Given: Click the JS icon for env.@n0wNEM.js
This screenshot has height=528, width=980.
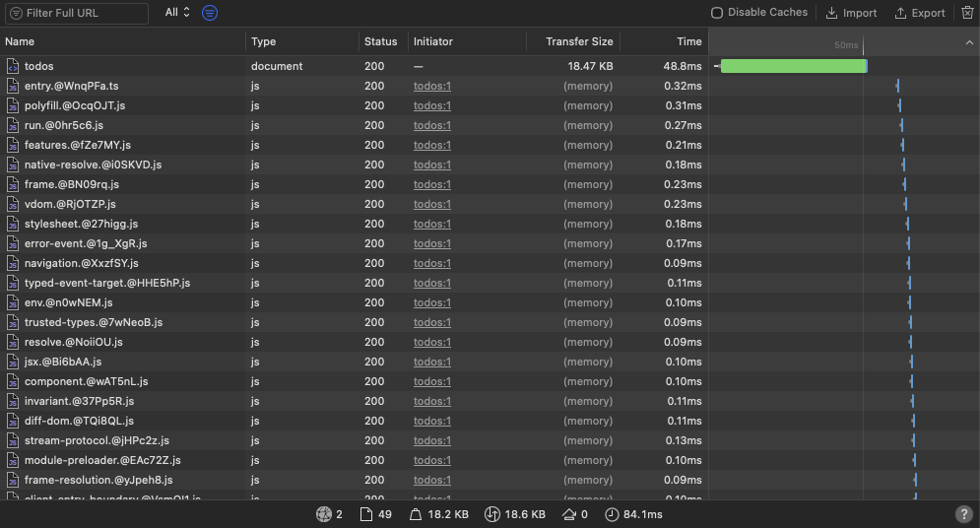Looking at the screenshot, I should [13, 303].
